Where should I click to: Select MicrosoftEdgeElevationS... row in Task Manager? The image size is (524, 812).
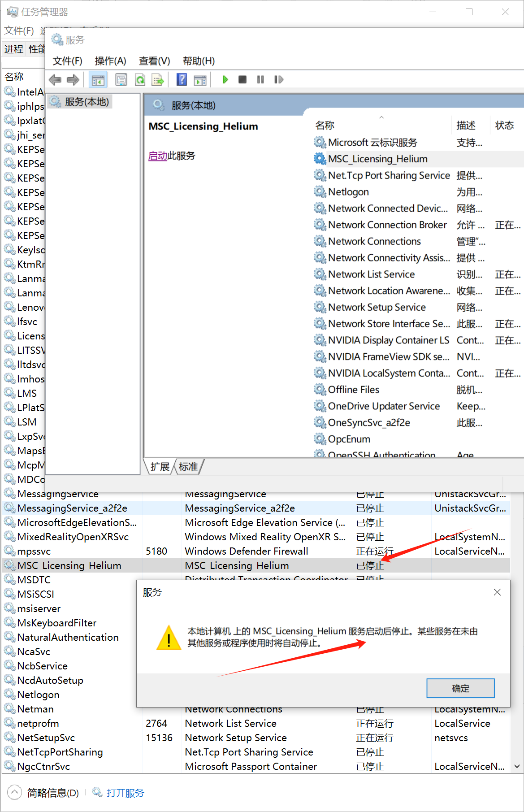(256, 522)
